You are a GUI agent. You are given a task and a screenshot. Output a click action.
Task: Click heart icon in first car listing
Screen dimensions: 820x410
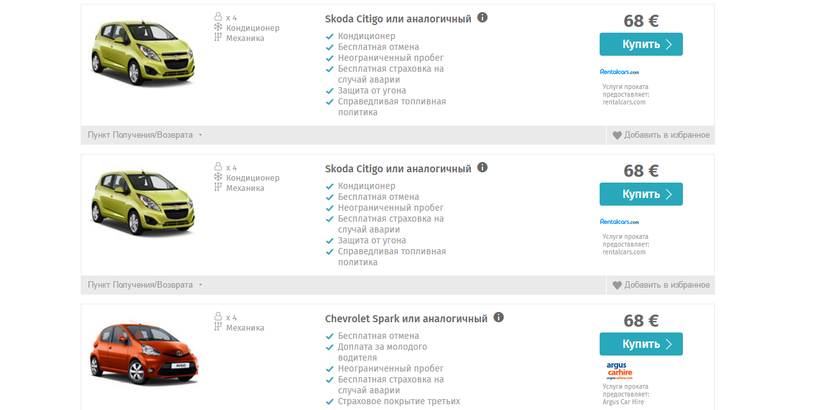617,135
